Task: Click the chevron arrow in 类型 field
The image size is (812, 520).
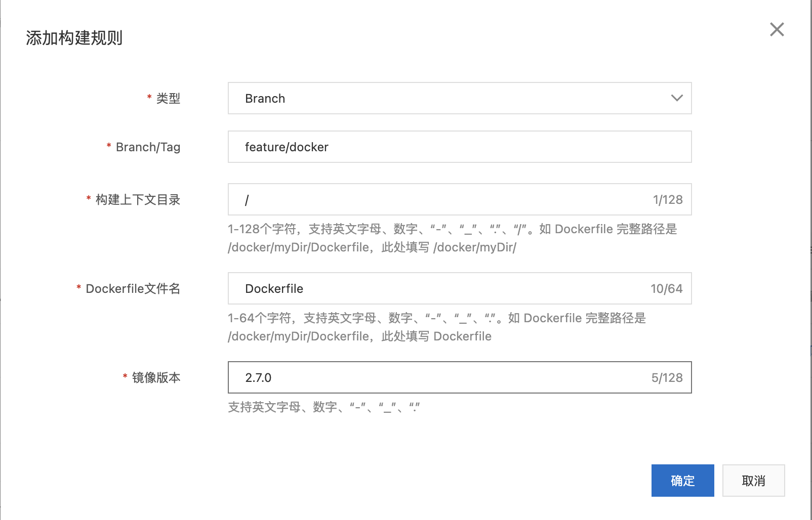Action: click(x=677, y=98)
